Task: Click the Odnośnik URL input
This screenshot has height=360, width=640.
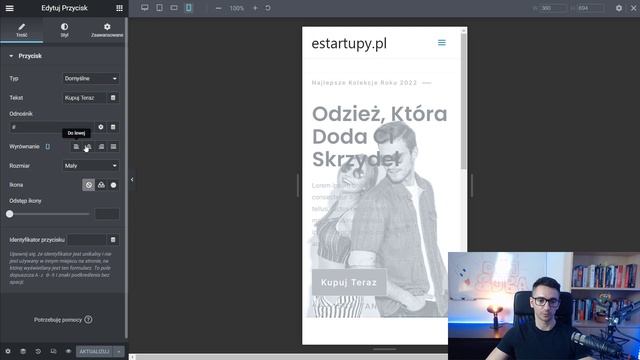Action: 51,127
